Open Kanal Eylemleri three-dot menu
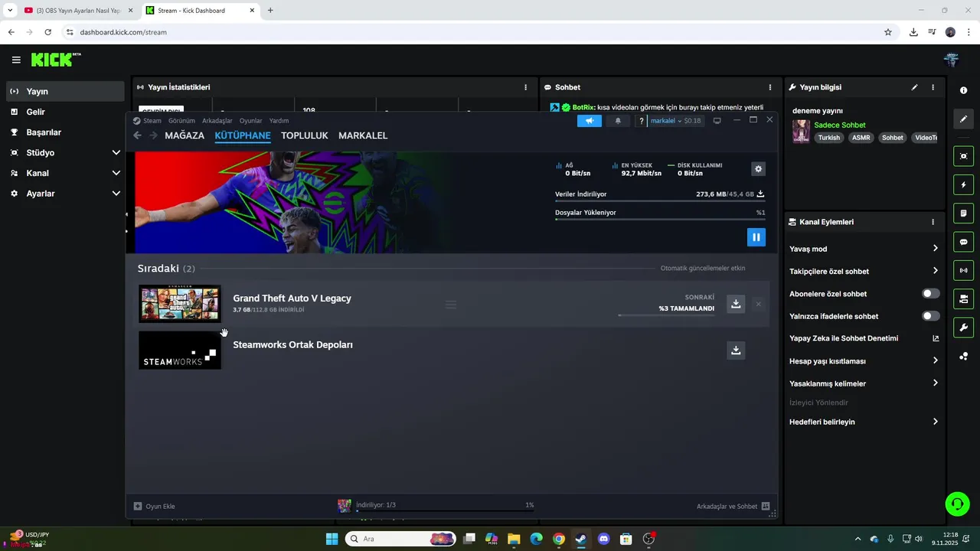The image size is (980, 551). [x=933, y=222]
